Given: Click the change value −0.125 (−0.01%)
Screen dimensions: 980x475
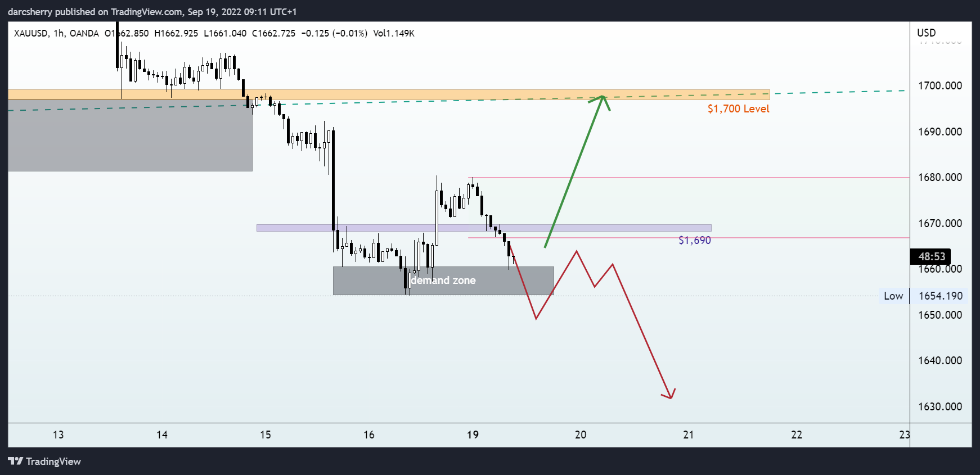Looking at the screenshot, I should click(x=334, y=33).
